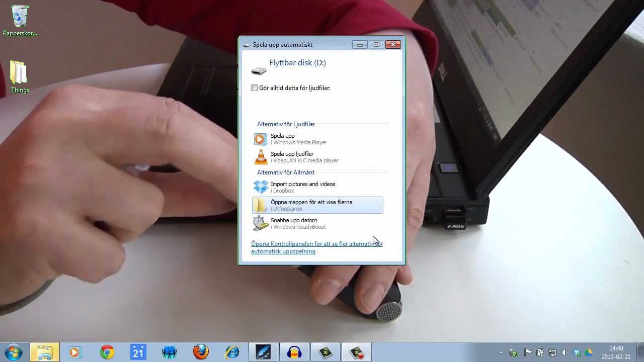Open the Kontrollpanelen autoplay options link
This screenshot has width=644, height=362.
pyautogui.click(x=317, y=247)
